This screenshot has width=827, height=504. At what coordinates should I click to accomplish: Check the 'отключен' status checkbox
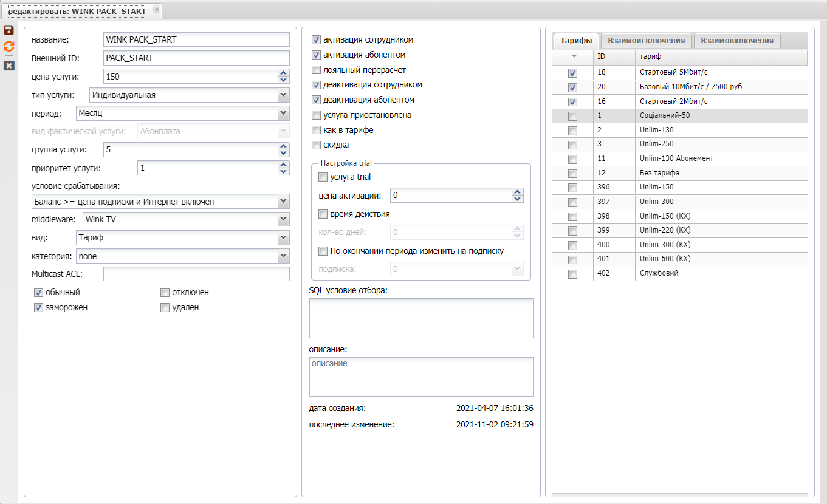165,293
